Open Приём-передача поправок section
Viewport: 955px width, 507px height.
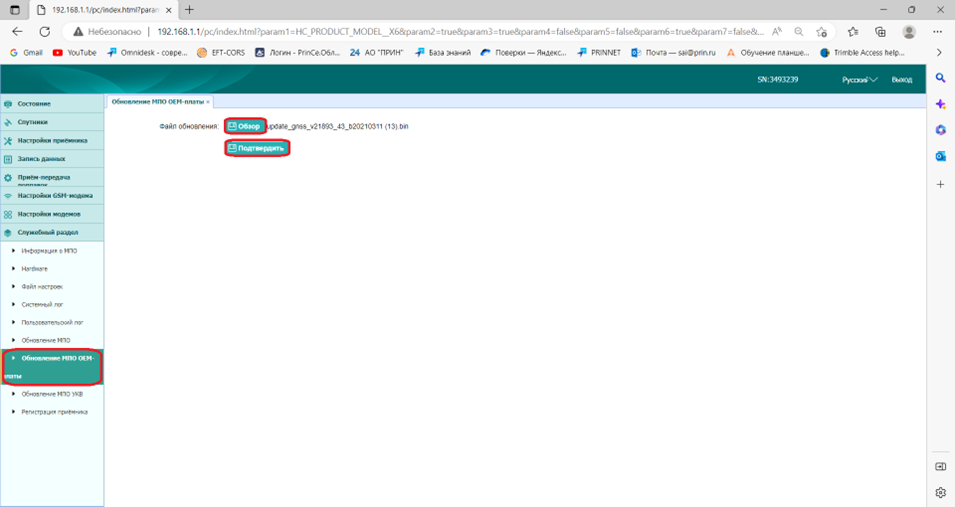click(52, 177)
